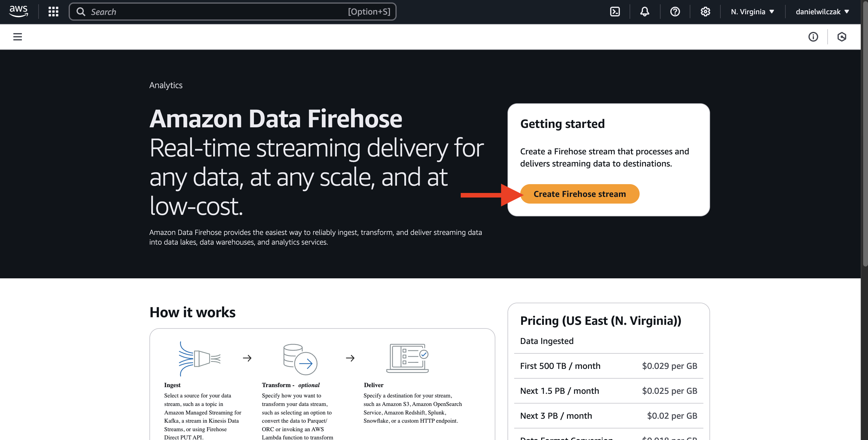The image size is (868, 440).
Task: Click the search magnifier icon
Action: coord(81,12)
